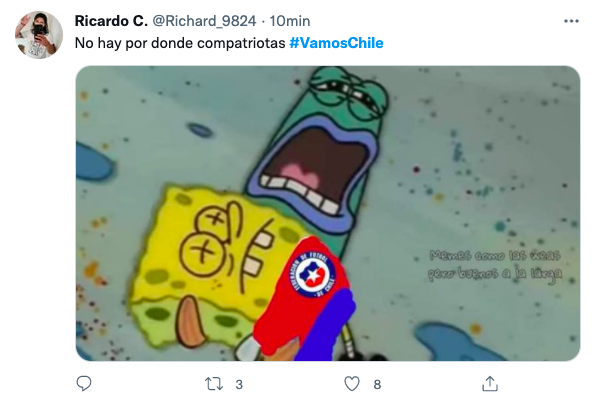Open Ricardo C.'s profile avatar
Image resolution: width=595 pixels, height=405 pixels.
click(38, 35)
